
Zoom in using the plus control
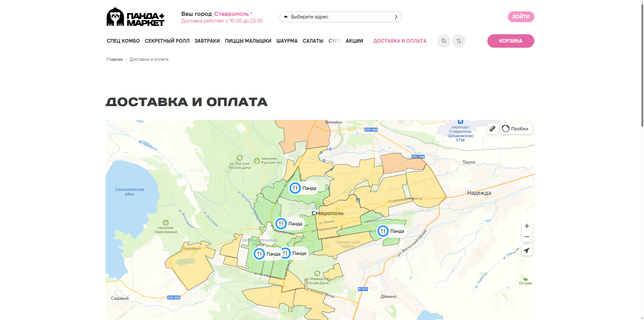527,226
